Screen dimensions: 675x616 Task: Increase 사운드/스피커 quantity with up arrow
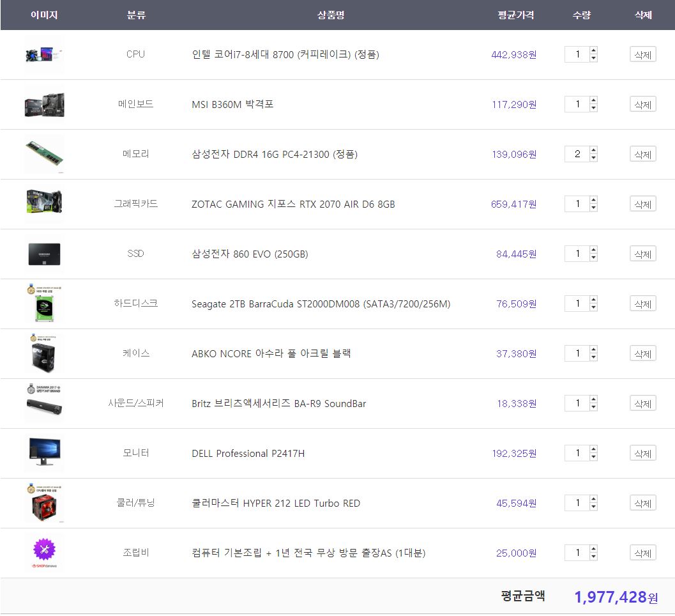point(594,399)
